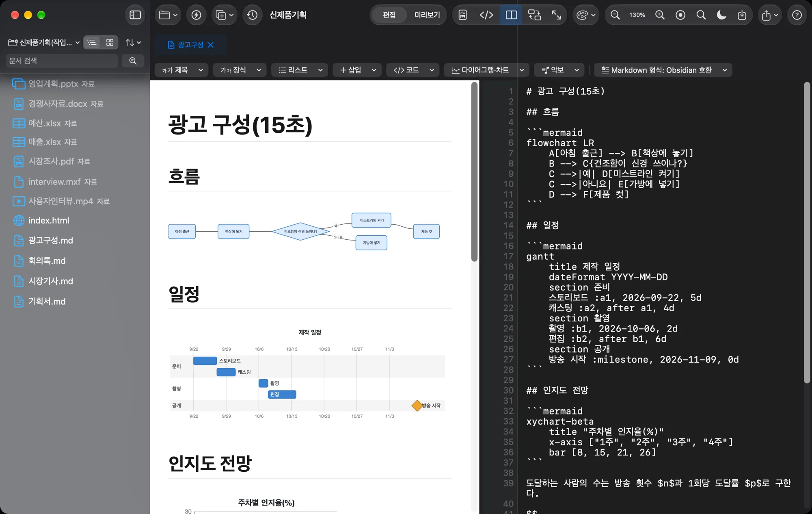Select preview-only layout icon

click(463, 15)
